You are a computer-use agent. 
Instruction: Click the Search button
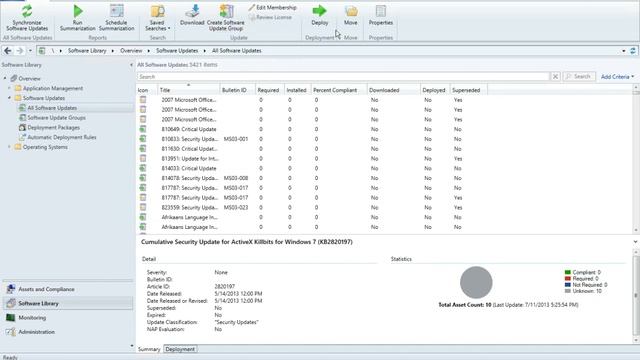pyautogui.click(x=579, y=77)
